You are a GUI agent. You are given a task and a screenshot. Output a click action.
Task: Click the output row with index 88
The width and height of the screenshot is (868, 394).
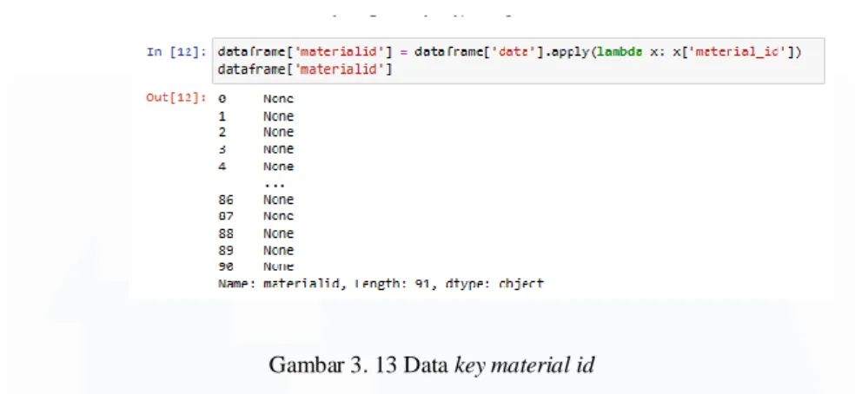pos(255,233)
